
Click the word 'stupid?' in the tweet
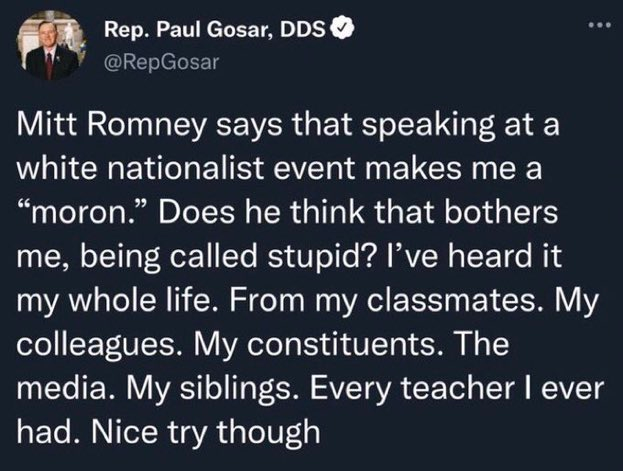320,258
